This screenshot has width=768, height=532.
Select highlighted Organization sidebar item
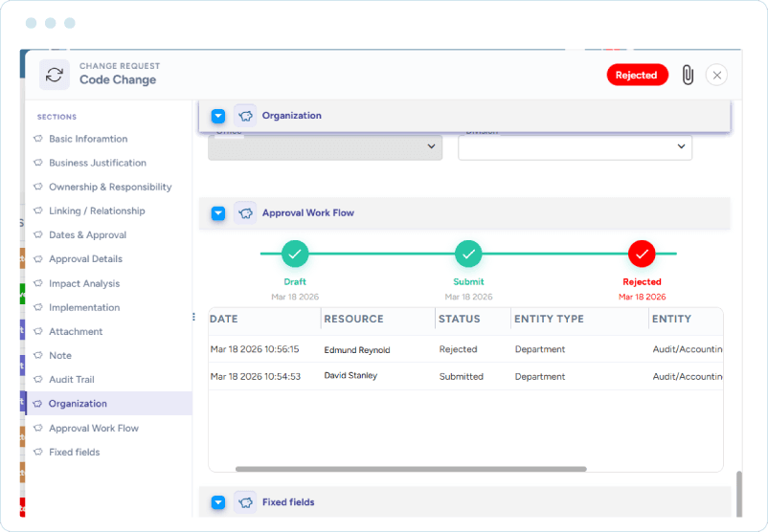[x=109, y=403]
